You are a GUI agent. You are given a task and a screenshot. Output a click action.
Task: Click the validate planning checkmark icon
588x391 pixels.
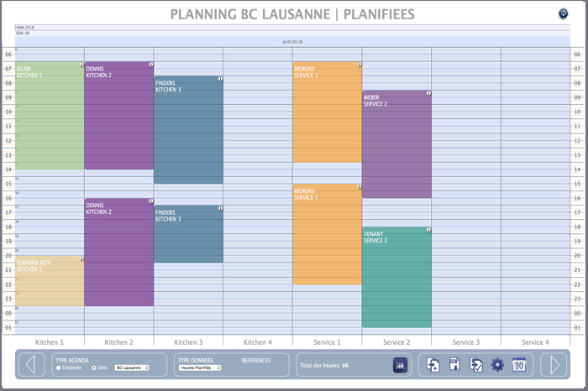pyautogui.click(x=475, y=364)
